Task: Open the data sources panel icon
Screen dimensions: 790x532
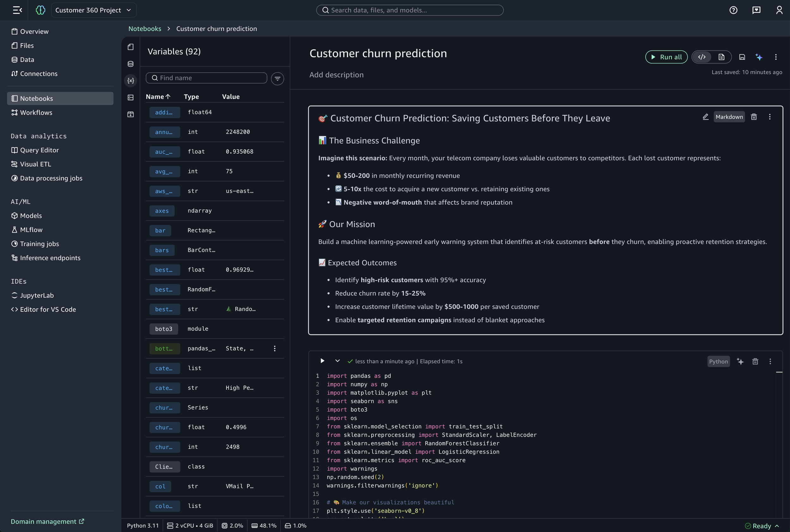Action: pos(130,64)
